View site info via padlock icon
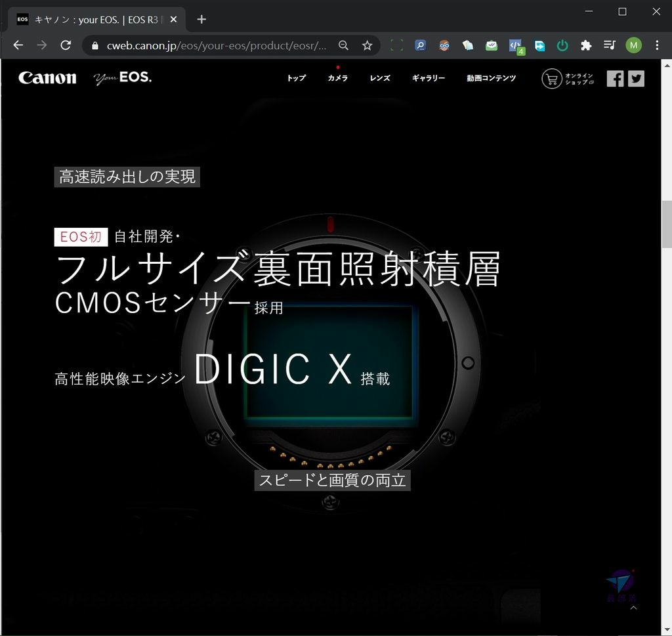Screen dimensions: 672x636 (95, 45)
